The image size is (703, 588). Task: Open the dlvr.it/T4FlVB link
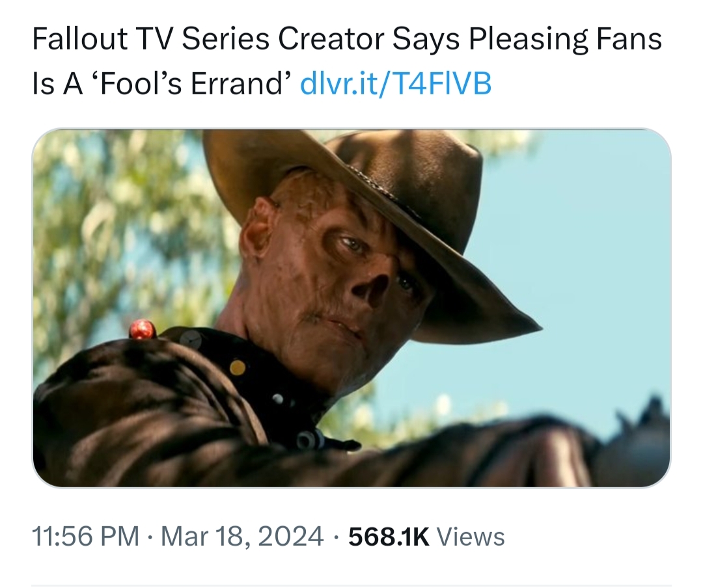[x=396, y=83]
